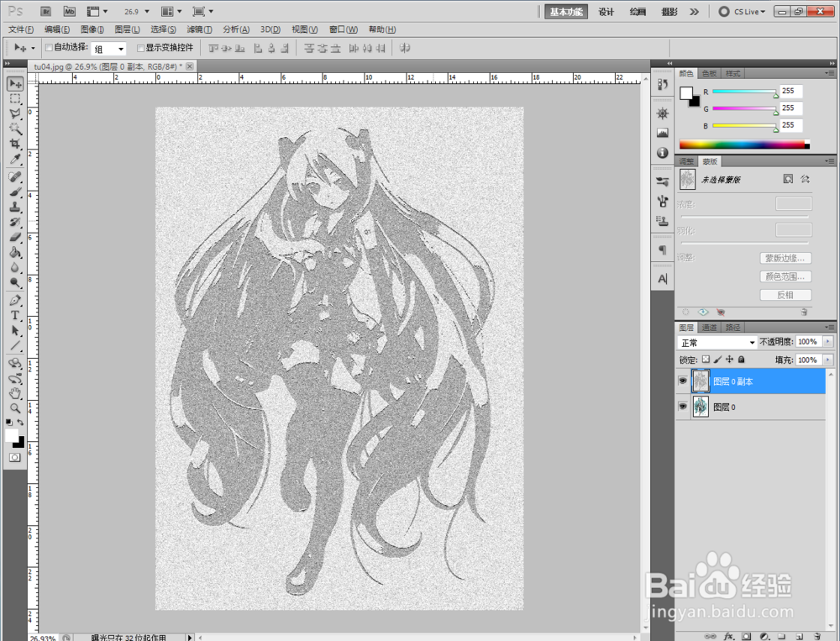Click the 蒙版边缘... button
Viewport: 840px width, 641px height.
pyautogui.click(x=785, y=258)
